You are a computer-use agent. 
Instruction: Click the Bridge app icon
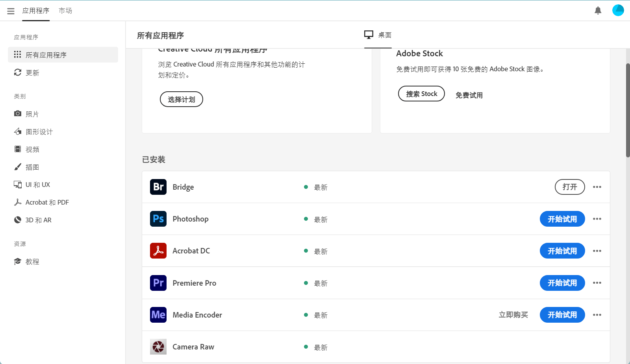pos(158,187)
